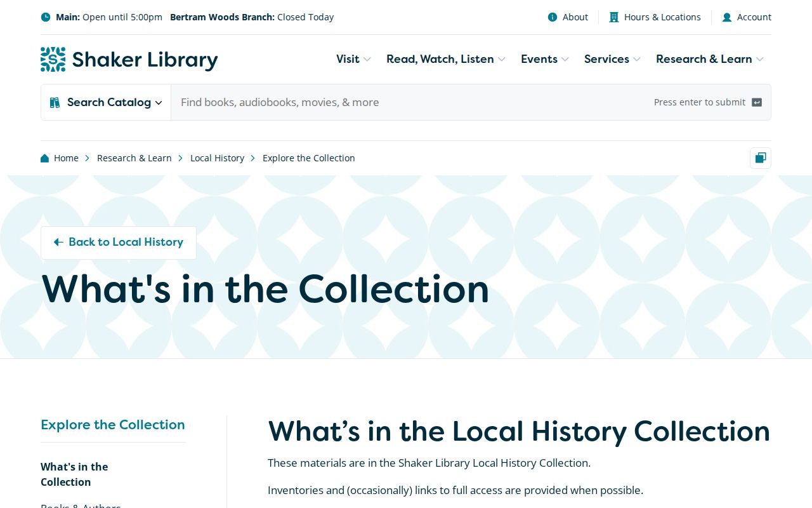
Task: Click Home text in the breadcrumb
Action: tap(66, 158)
